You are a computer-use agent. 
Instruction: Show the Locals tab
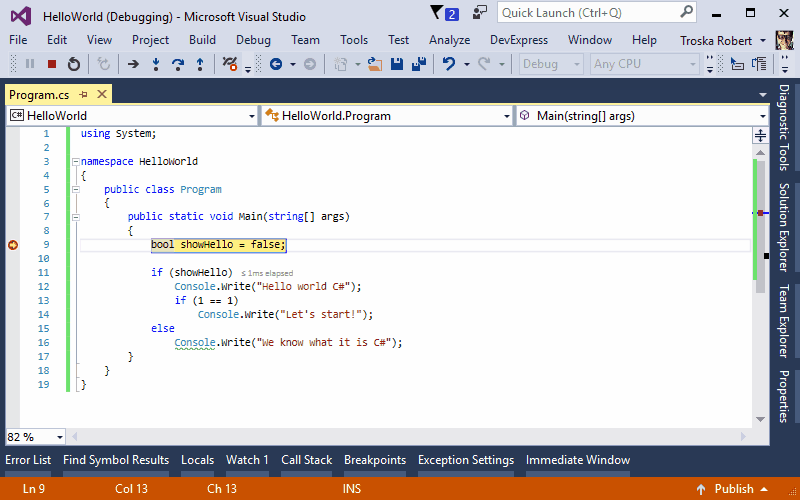tap(197, 460)
